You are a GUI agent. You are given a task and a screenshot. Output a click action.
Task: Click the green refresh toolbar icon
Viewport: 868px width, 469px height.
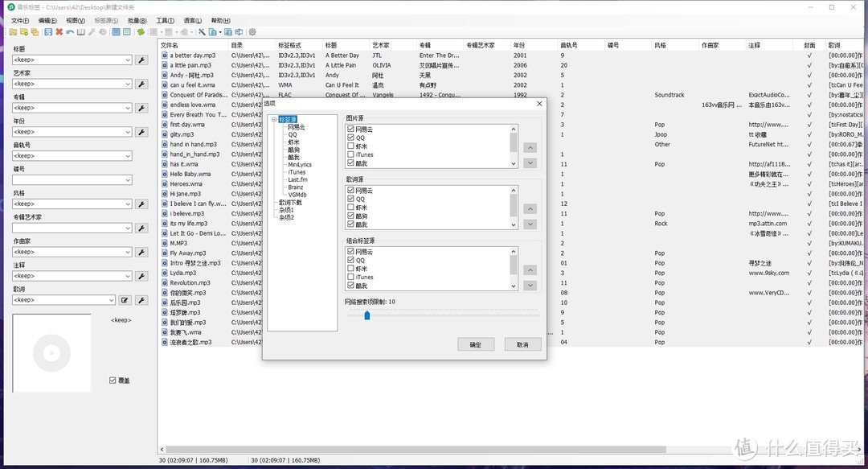(x=141, y=32)
